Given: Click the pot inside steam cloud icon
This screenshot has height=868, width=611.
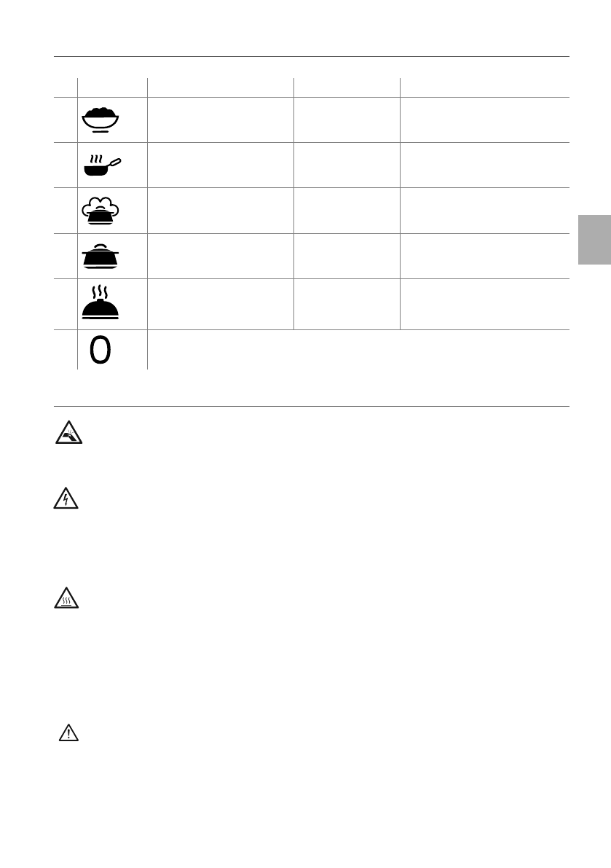Looking at the screenshot, I should (100, 211).
